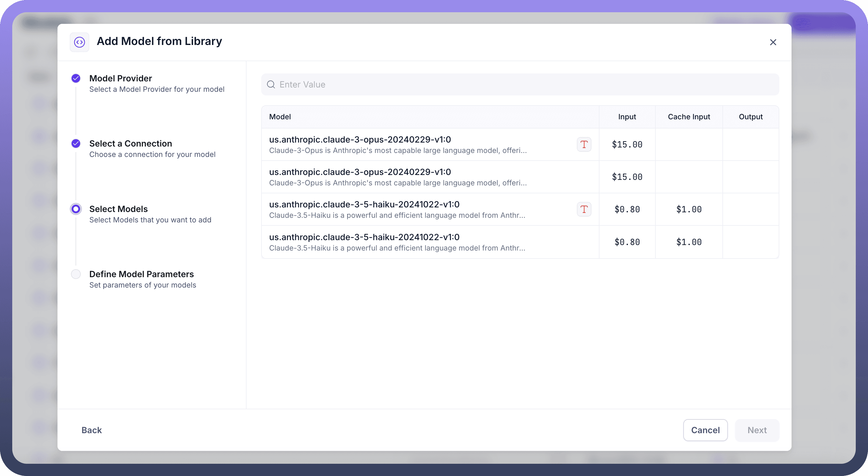868x476 pixels.
Task: Click the Cache Input column header
Action: coord(689,117)
